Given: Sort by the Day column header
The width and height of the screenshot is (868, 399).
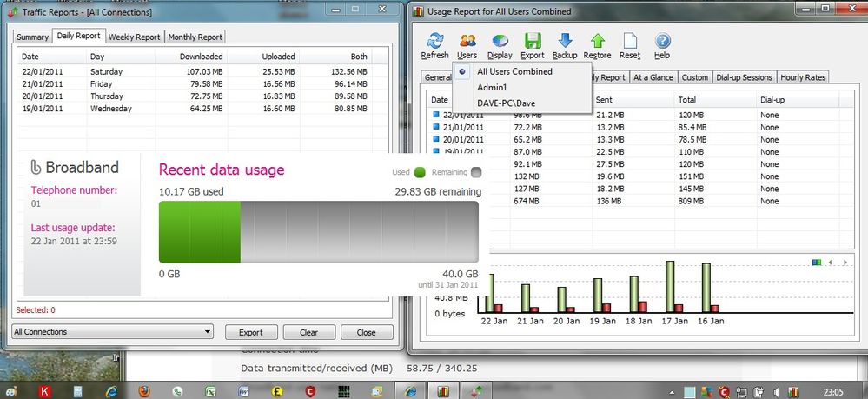Looking at the screenshot, I should click(x=121, y=56).
